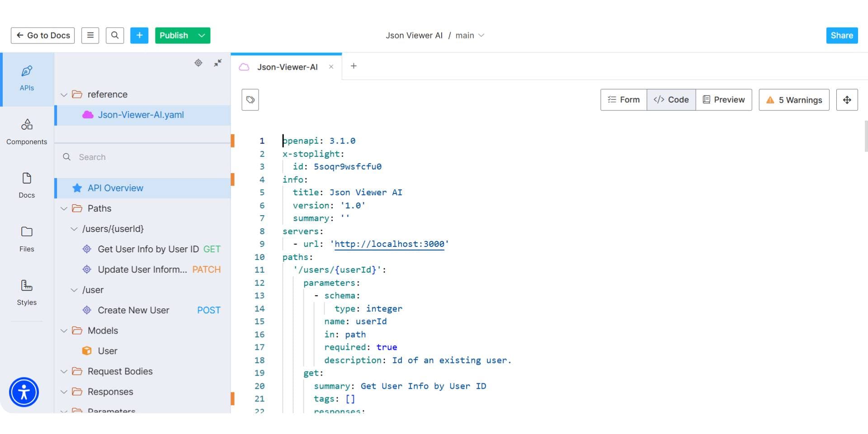Open the Styles sidebar section
The image size is (868, 434).
[x=27, y=293]
